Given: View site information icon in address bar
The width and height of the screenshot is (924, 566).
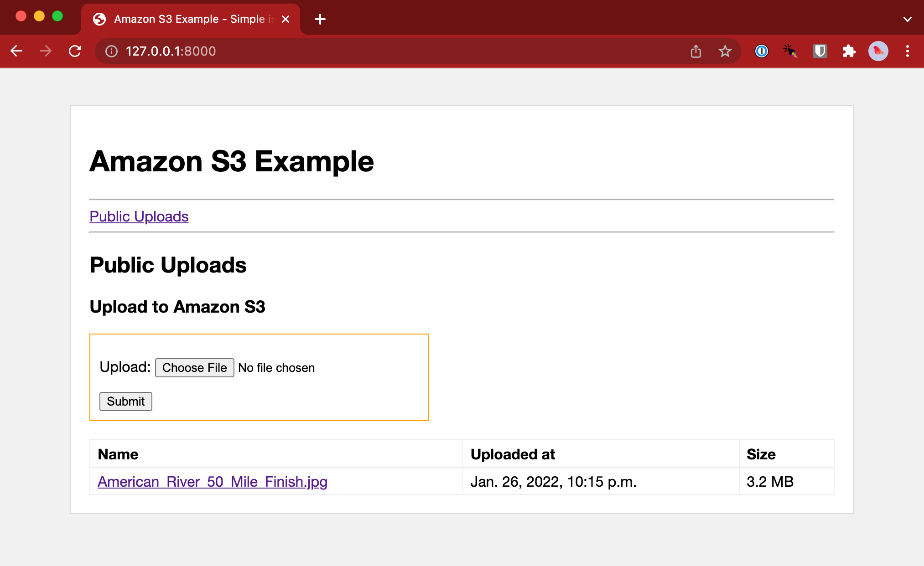Looking at the screenshot, I should point(112,51).
